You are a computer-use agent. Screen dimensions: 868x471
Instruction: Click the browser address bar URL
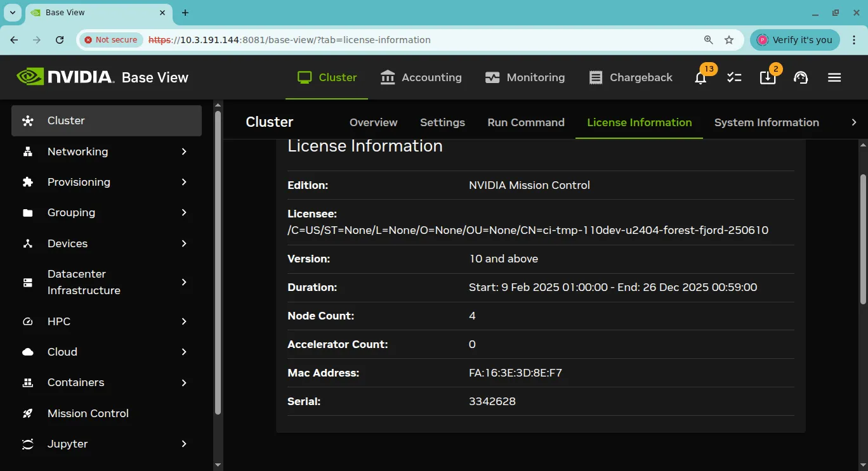pos(289,39)
